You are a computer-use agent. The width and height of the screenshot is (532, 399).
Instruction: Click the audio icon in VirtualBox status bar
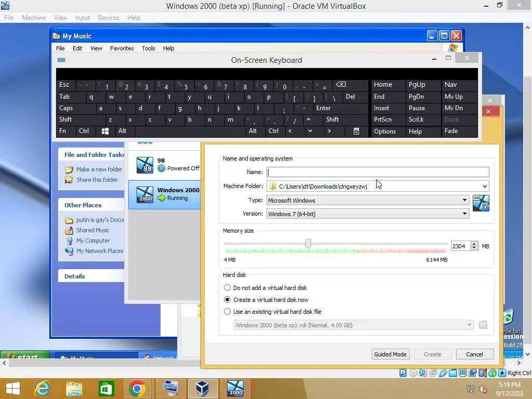423,373
